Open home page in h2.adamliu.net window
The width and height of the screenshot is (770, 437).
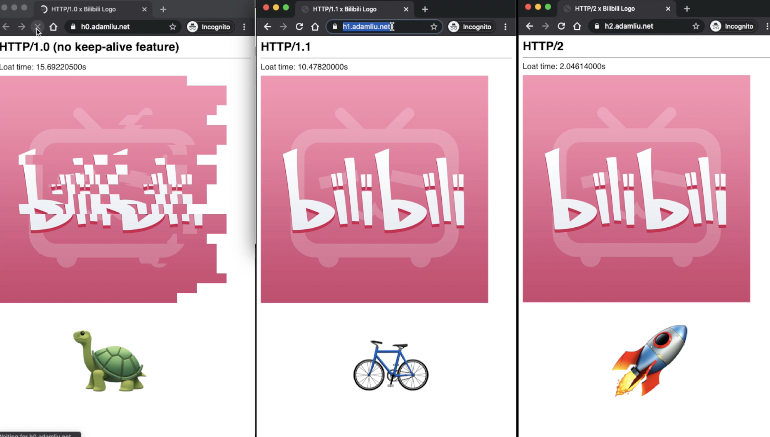coord(577,26)
